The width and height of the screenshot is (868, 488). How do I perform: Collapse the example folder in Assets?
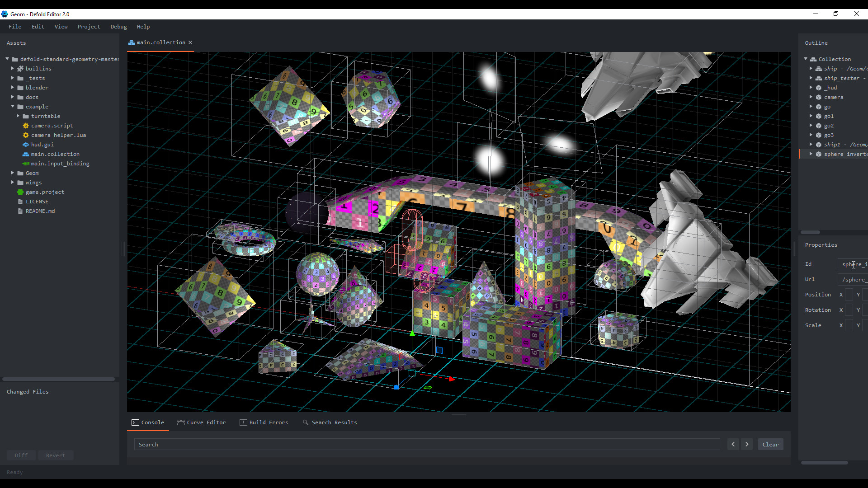13,107
